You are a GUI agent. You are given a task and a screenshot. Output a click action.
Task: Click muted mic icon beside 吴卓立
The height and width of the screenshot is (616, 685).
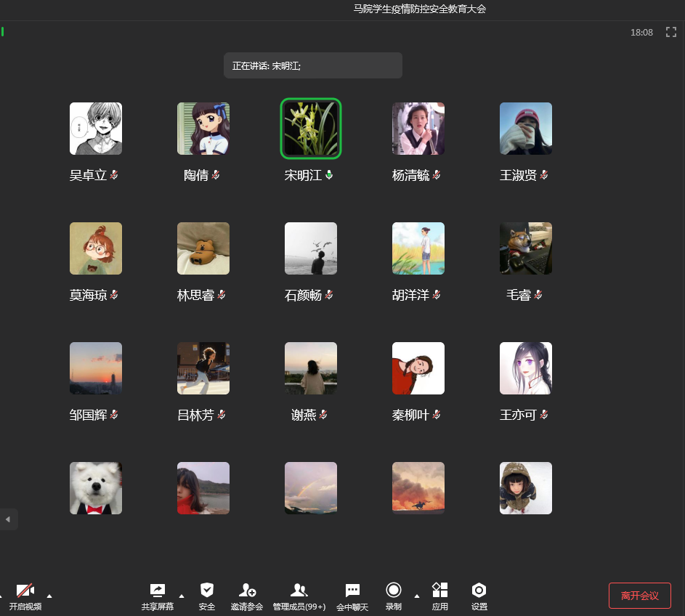click(114, 175)
